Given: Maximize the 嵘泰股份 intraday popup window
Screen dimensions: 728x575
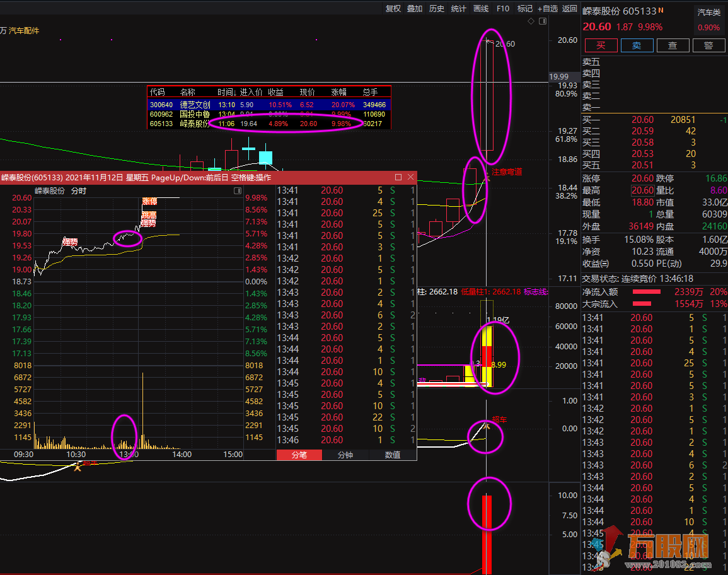Looking at the screenshot, I should [x=398, y=177].
